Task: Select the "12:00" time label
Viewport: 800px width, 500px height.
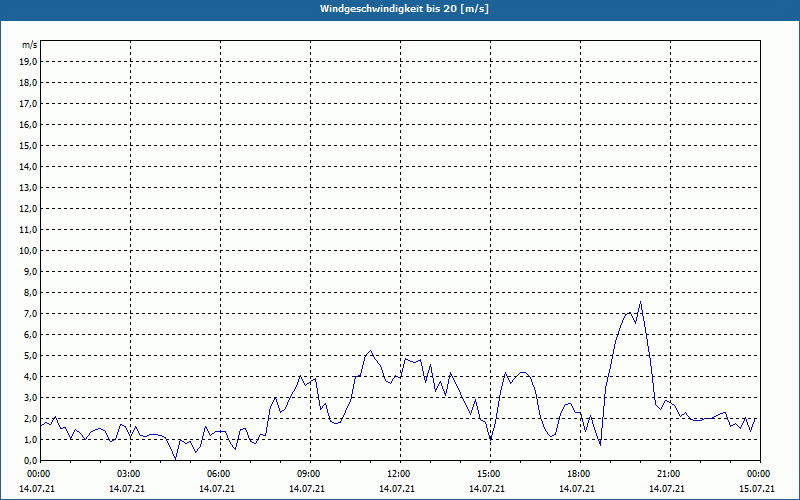Action: (397, 474)
